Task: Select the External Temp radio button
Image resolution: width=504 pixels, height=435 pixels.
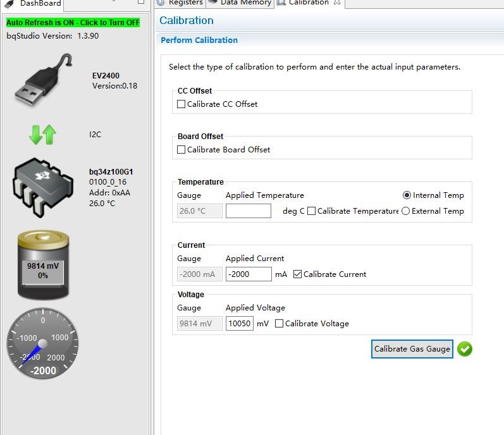Action: pyautogui.click(x=405, y=211)
